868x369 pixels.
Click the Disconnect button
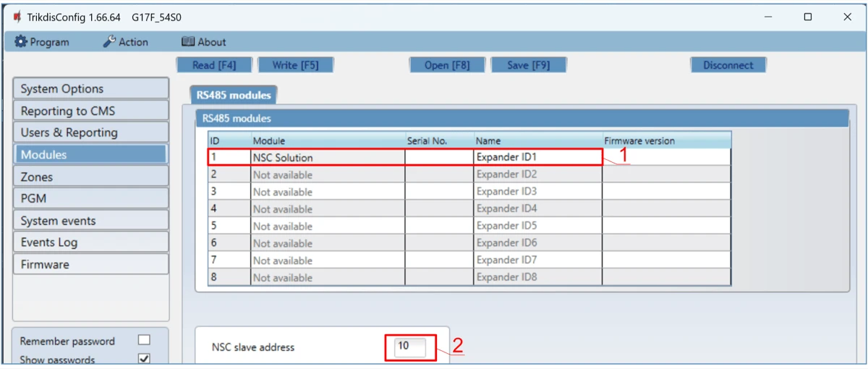[x=728, y=65]
